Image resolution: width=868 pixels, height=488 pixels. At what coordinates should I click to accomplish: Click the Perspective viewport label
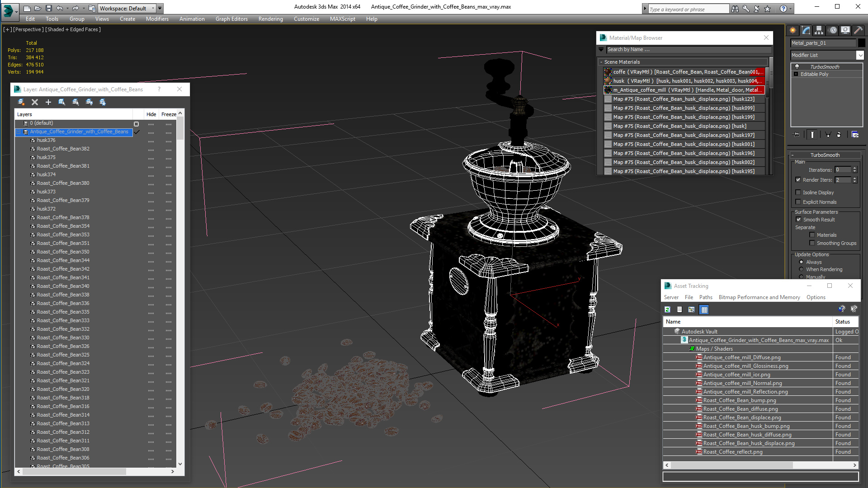click(x=28, y=29)
